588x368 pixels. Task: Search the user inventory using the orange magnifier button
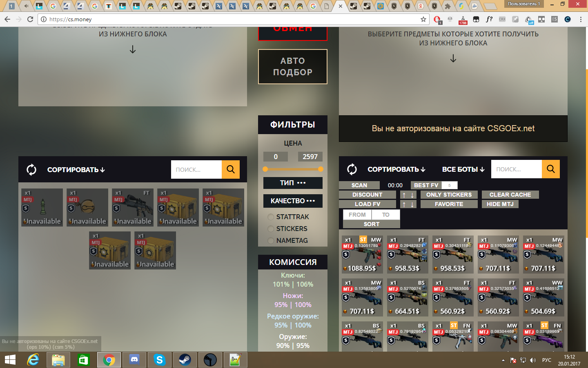(x=231, y=169)
